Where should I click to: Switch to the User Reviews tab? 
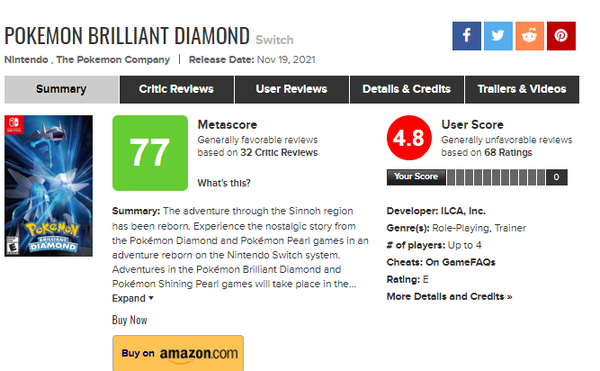click(x=292, y=89)
